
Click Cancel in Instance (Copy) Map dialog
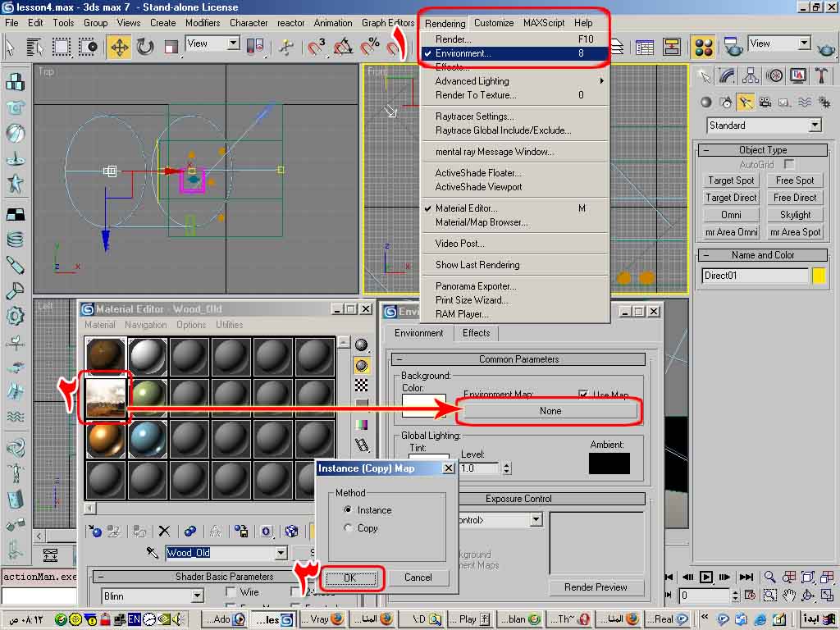point(418,577)
